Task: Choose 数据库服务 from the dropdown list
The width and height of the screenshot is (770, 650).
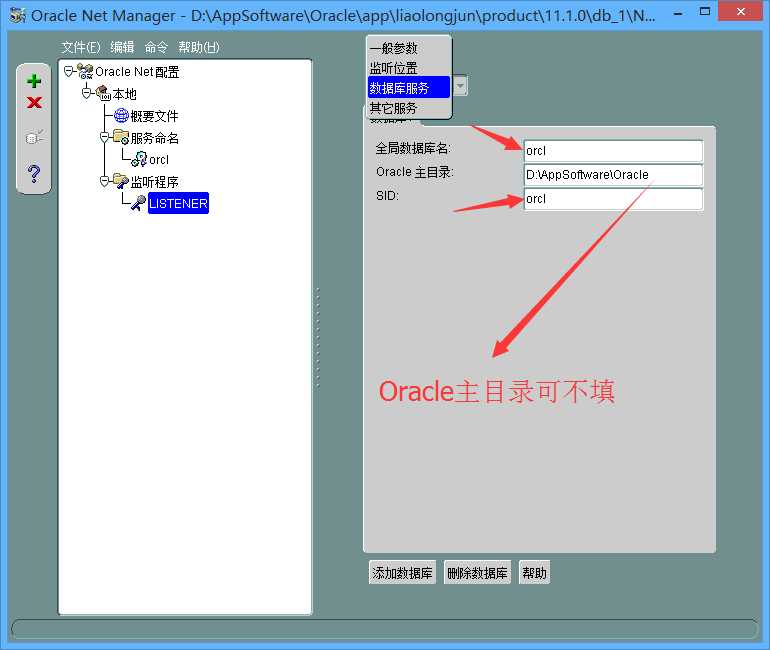Action: click(409, 88)
